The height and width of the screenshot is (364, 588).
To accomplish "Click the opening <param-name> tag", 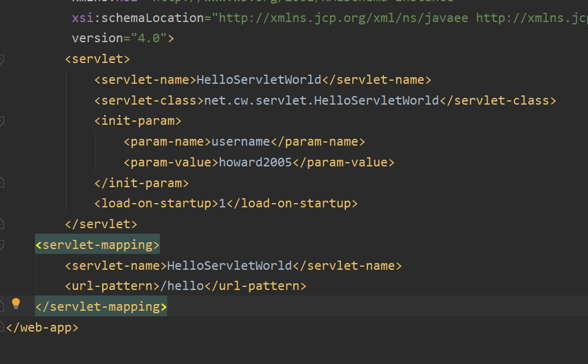I will [168, 141].
